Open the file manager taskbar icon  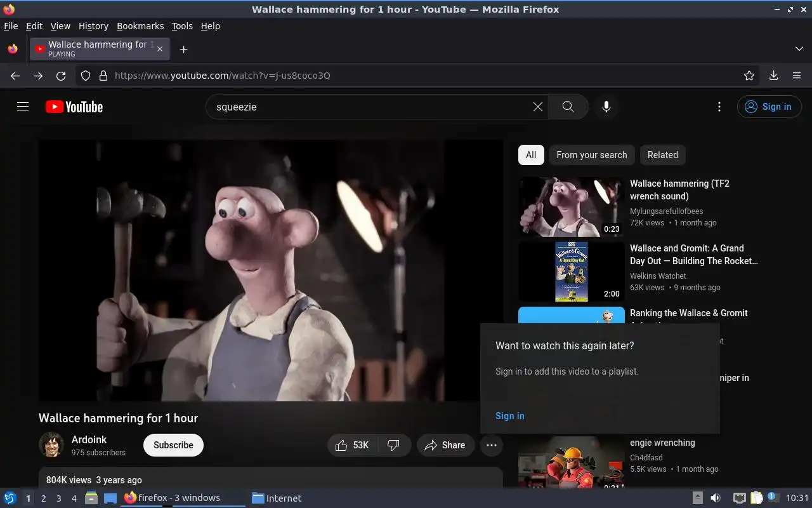point(91,498)
